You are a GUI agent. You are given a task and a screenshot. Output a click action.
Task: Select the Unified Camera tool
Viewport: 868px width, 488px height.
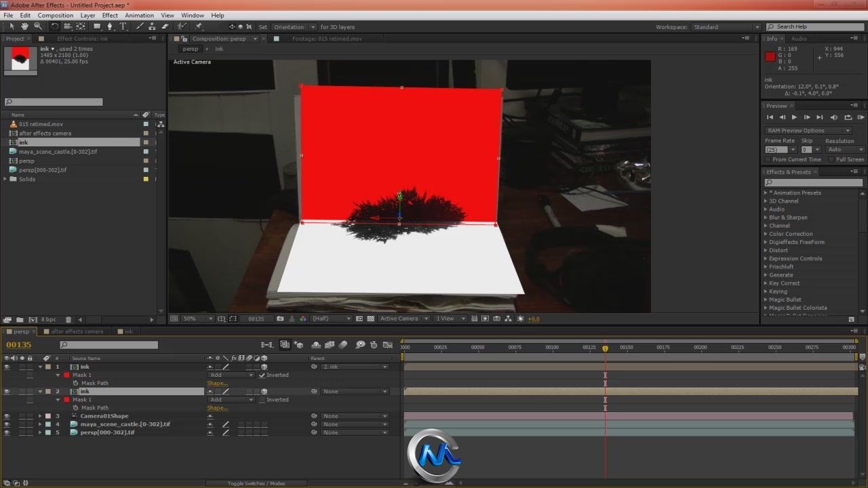[68, 26]
